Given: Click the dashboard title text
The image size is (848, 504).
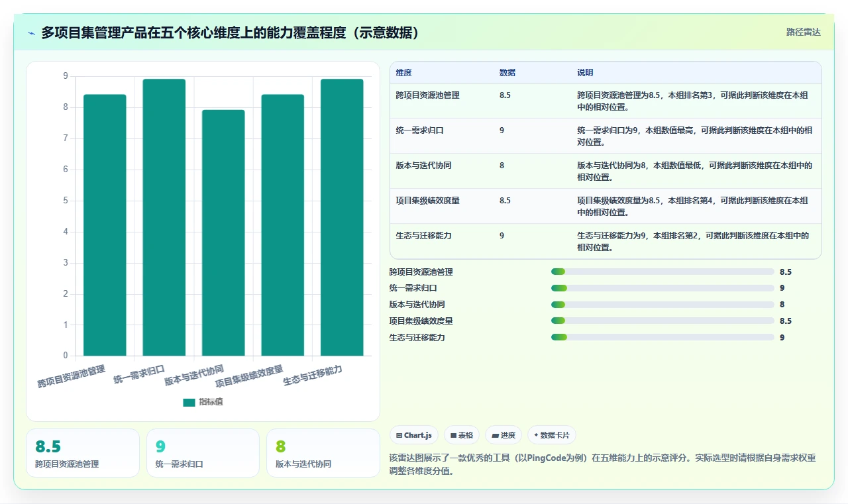Looking at the screenshot, I should click(x=230, y=33).
